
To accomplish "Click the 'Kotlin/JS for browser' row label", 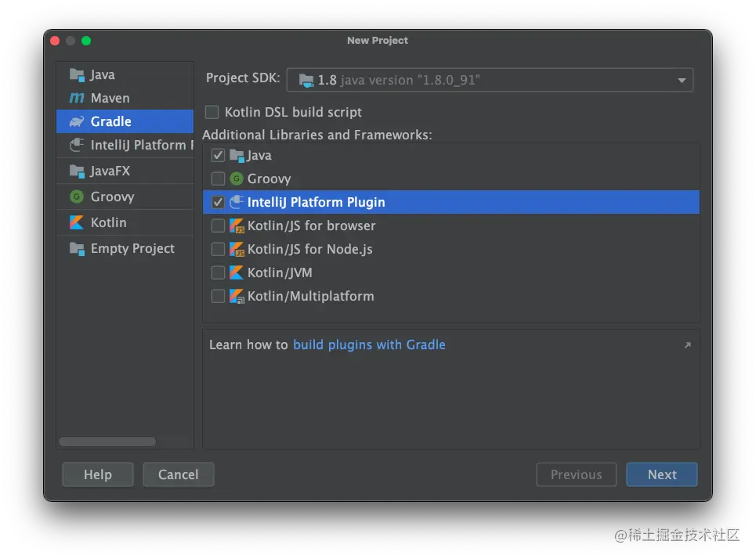I will point(312,226).
